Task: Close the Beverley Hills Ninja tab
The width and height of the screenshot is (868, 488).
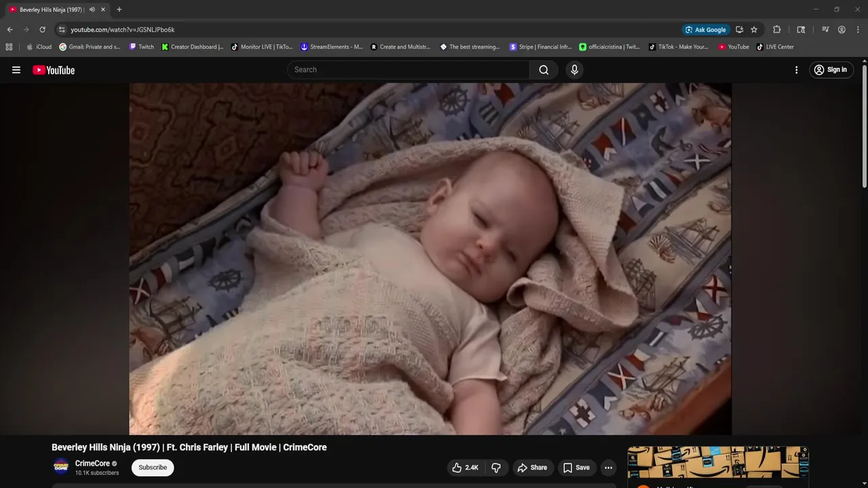Action: point(103,9)
